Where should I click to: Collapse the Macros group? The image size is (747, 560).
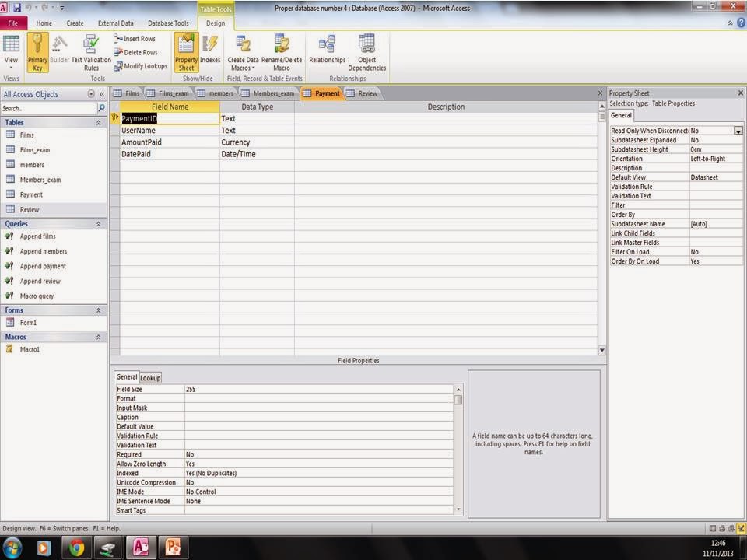(x=99, y=337)
